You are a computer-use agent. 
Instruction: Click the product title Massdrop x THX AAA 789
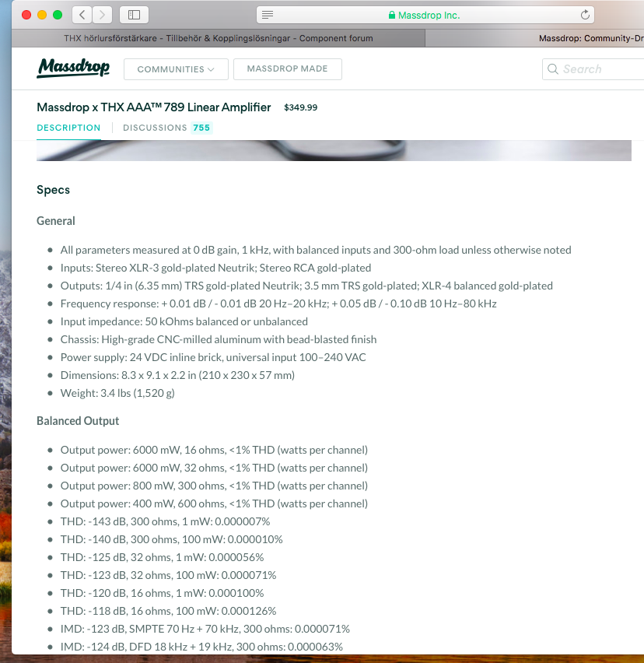click(154, 107)
